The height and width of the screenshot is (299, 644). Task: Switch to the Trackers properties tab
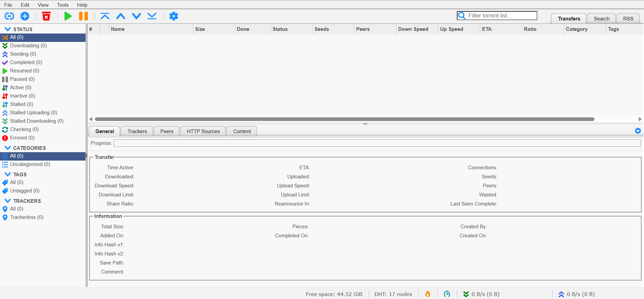point(137,131)
